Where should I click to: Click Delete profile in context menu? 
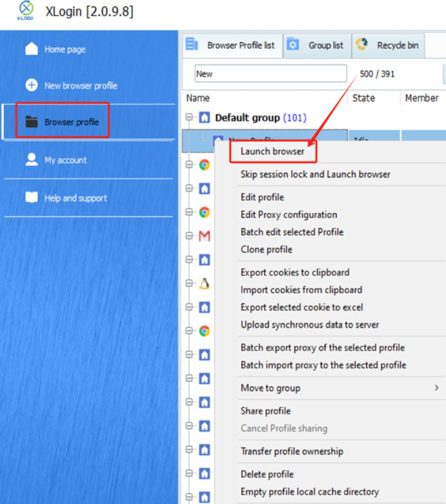coord(267,474)
